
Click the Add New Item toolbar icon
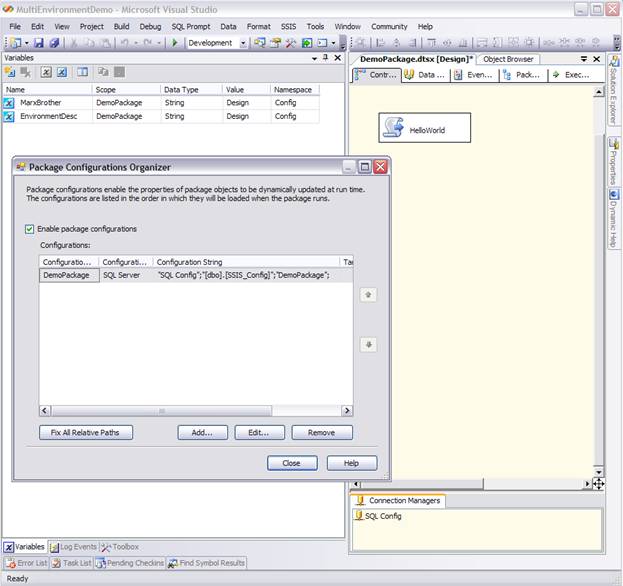(x=16, y=43)
